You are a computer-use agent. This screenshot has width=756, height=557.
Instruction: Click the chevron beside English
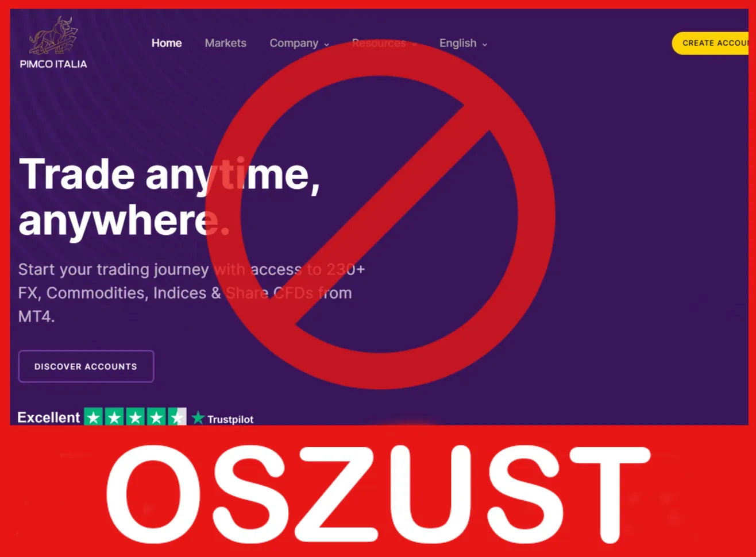pyautogui.click(x=484, y=44)
